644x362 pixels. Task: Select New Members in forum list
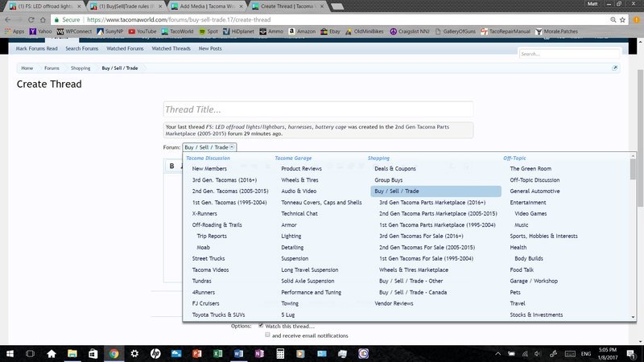(209, 169)
